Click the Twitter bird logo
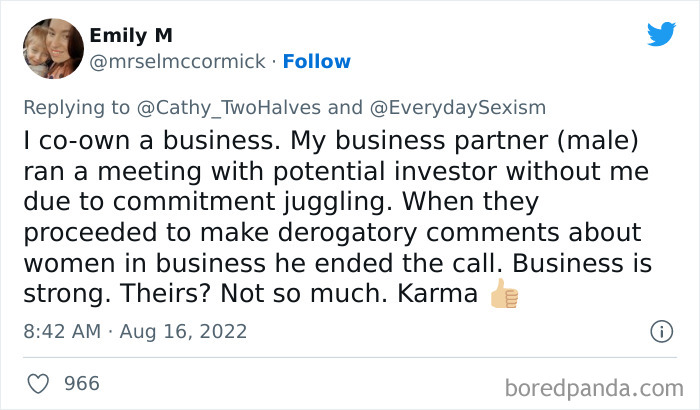The image size is (700, 410). tap(661, 35)
